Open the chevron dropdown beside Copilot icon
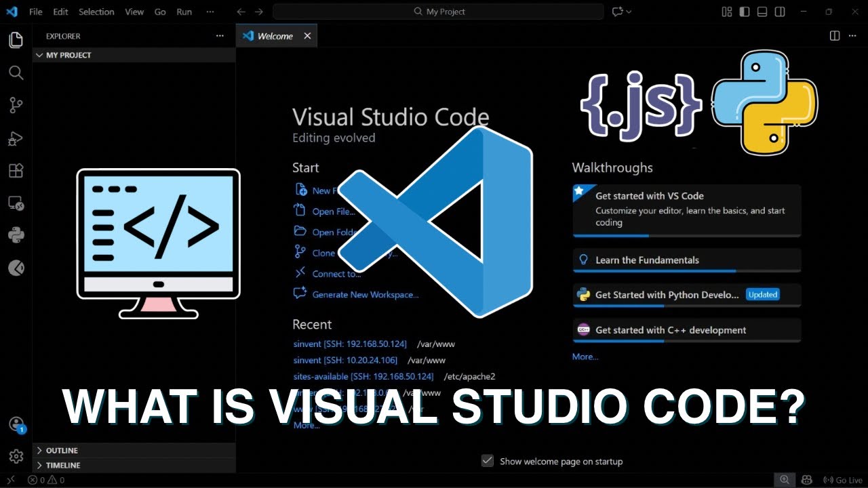 tap(629, 12)
